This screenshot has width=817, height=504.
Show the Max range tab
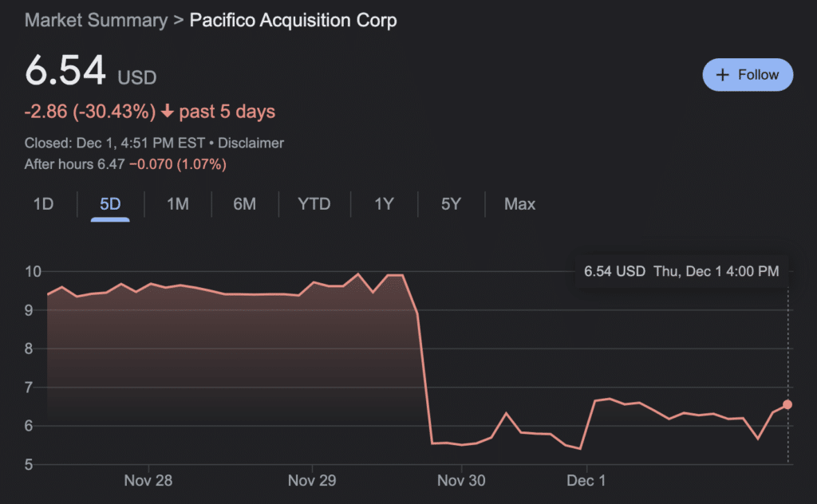(519, 204)
